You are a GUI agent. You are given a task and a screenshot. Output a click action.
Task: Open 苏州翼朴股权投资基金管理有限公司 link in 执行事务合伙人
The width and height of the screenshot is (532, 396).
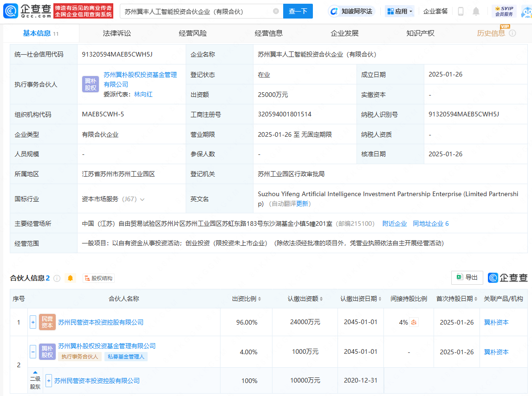(140, 79)
